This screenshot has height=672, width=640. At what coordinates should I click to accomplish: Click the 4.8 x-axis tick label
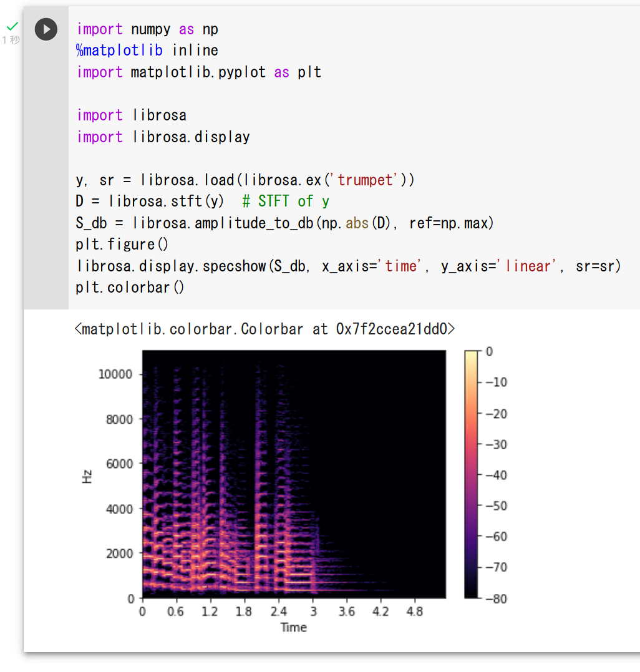pyautogui.click(x=415, y=611)
